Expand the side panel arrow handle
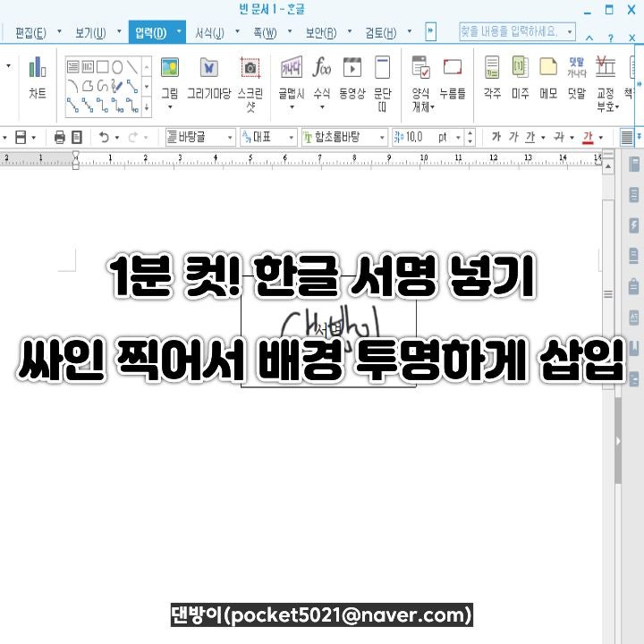Screen dimensions: 644x644 point(618,442)
